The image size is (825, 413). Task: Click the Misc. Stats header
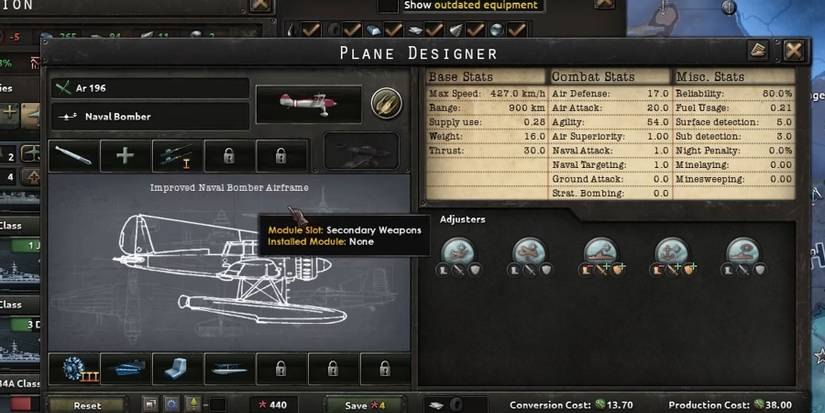coord(734,77)
